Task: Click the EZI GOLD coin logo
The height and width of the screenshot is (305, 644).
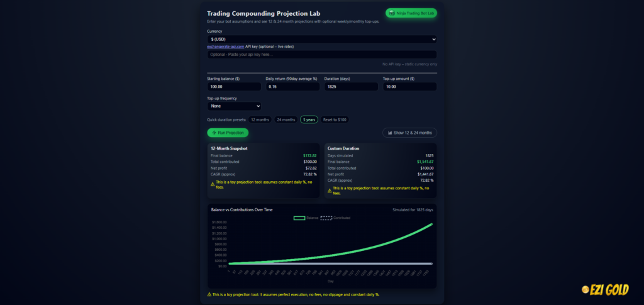Action: (586, 289)
